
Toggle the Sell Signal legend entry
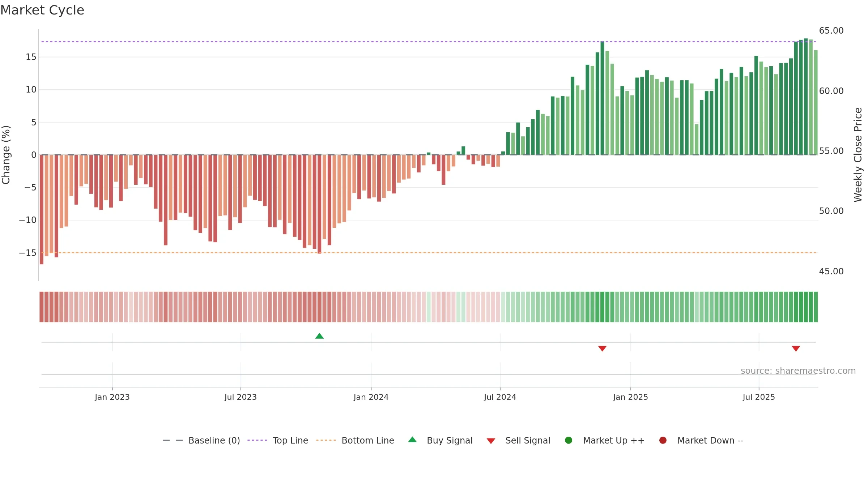[518, 440]
